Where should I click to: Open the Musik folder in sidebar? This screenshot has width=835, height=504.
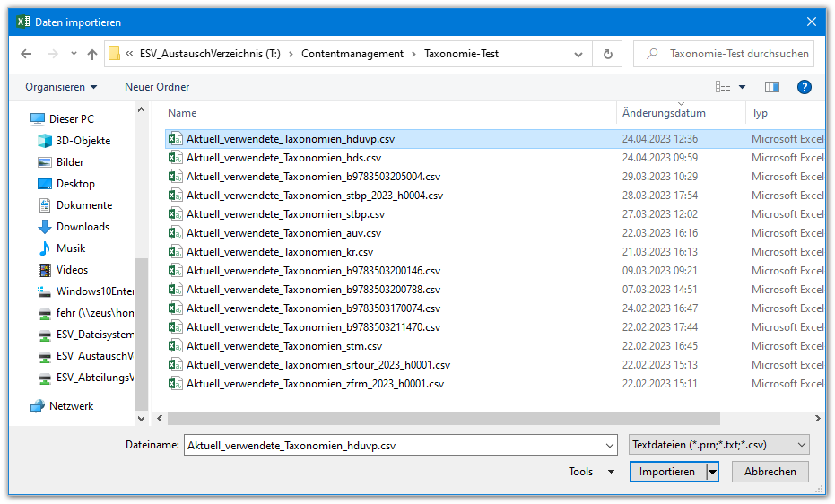(71, 248)
